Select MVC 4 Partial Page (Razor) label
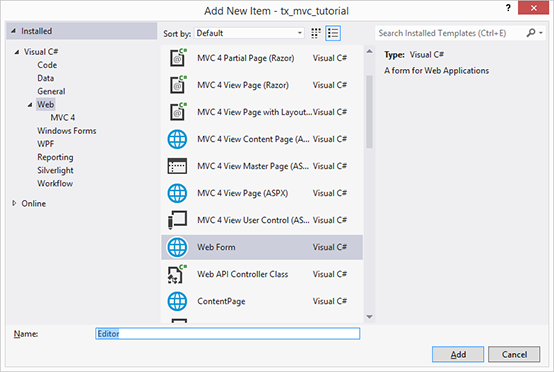The height and width of the screenshot is (372, 554). pyautogui.click(x=246, y=58)
